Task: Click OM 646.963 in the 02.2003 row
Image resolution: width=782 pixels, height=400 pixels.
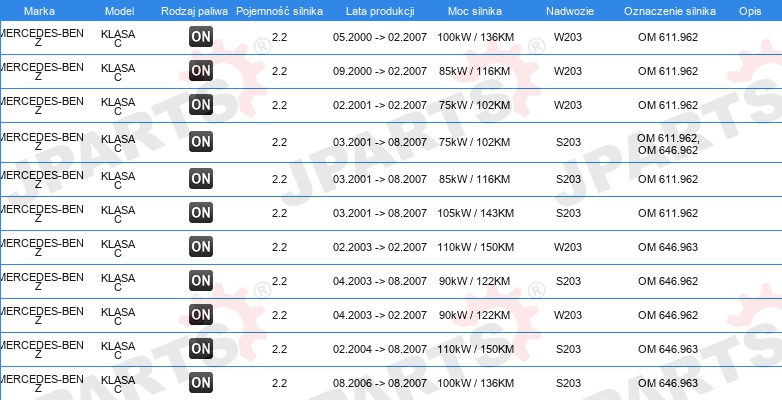Action: point(668,247)
